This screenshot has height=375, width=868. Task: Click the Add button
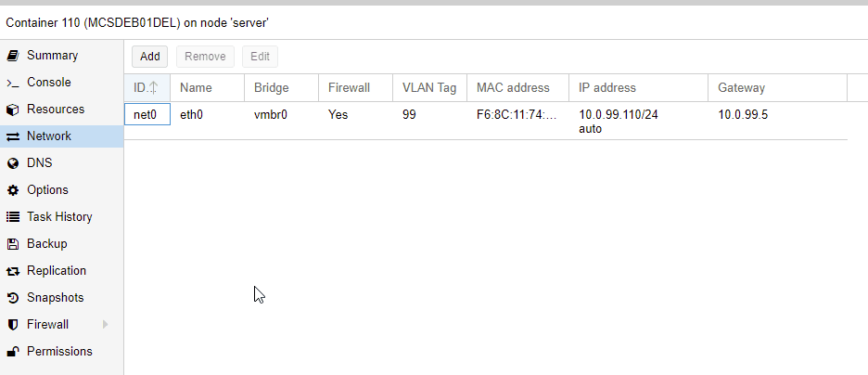click(149, 57)
